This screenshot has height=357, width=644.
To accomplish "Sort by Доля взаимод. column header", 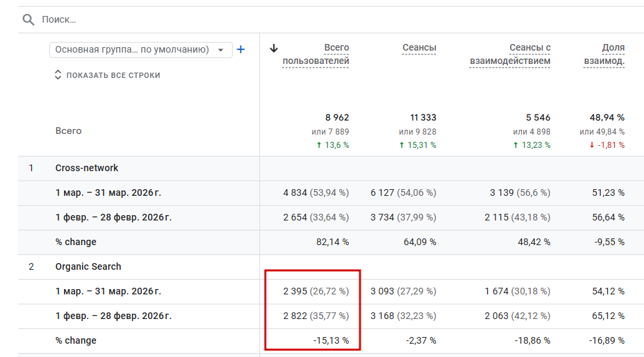I will 604,54.
